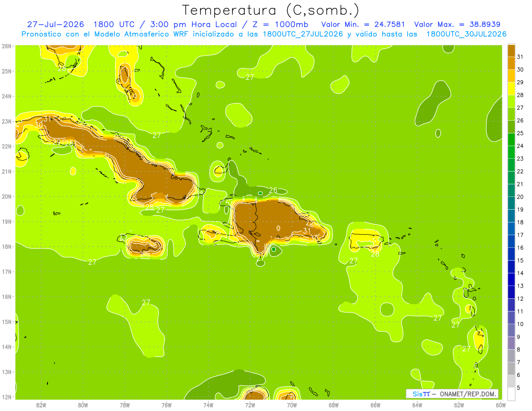Click the '0' contour label inside Hispaniola

[278, 228]
